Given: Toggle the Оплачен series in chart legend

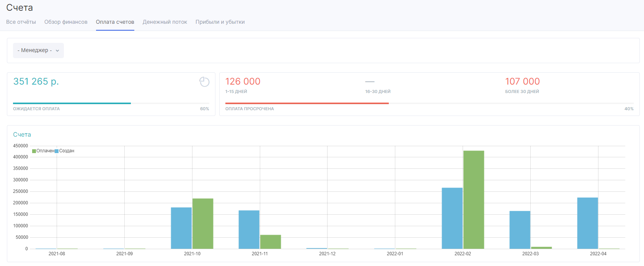Looking at the screenshot, I should click(43, 151).
